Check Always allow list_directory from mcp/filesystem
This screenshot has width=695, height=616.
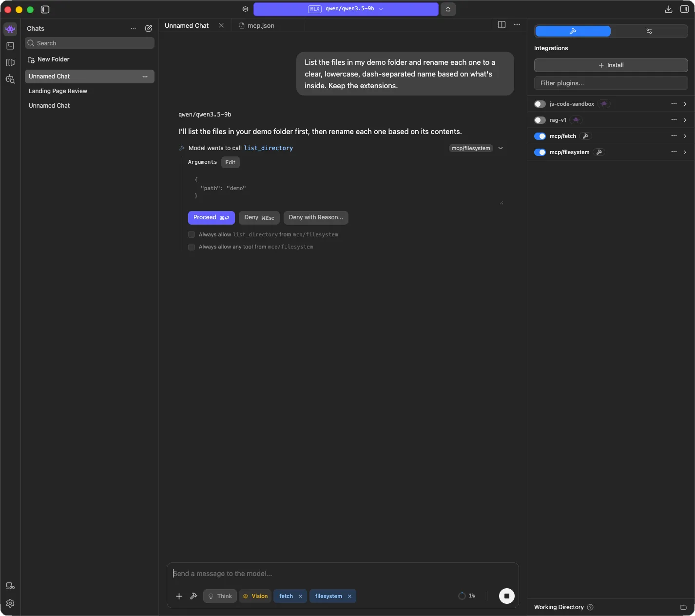pos(192,234)
